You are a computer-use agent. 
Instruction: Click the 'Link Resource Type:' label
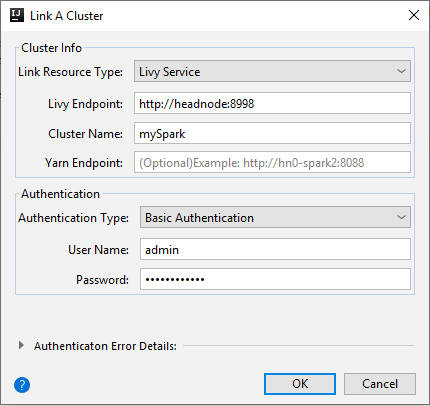pyautogui.click(x=70, y=72)
